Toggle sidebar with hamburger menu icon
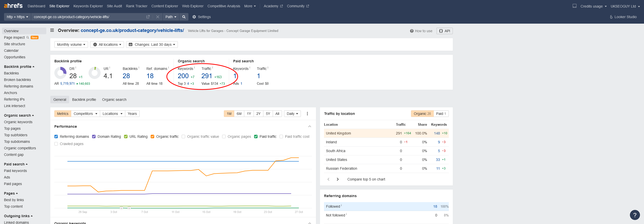The width and height of the screenshot is (644, 224). tap(52, 30)
